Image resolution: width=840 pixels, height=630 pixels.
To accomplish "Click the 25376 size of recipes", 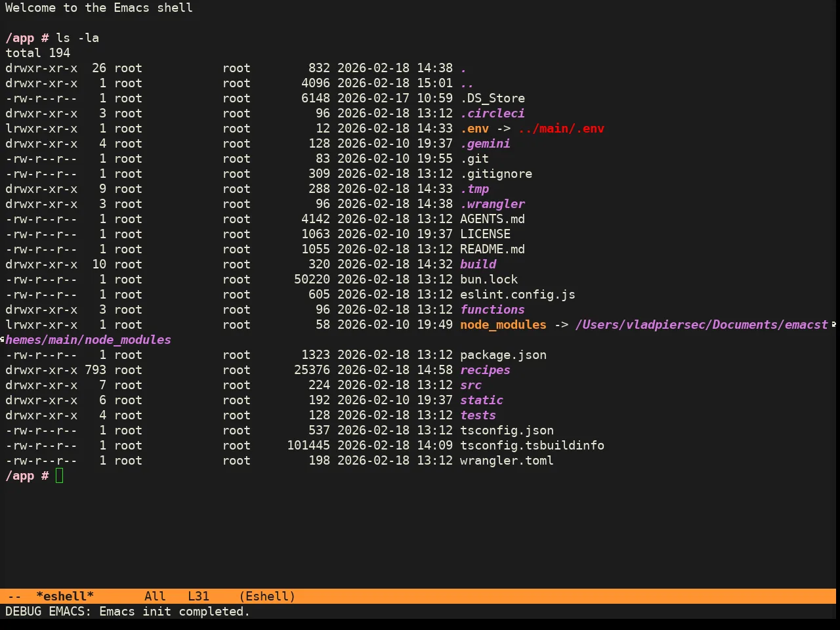I will [312, 370].
